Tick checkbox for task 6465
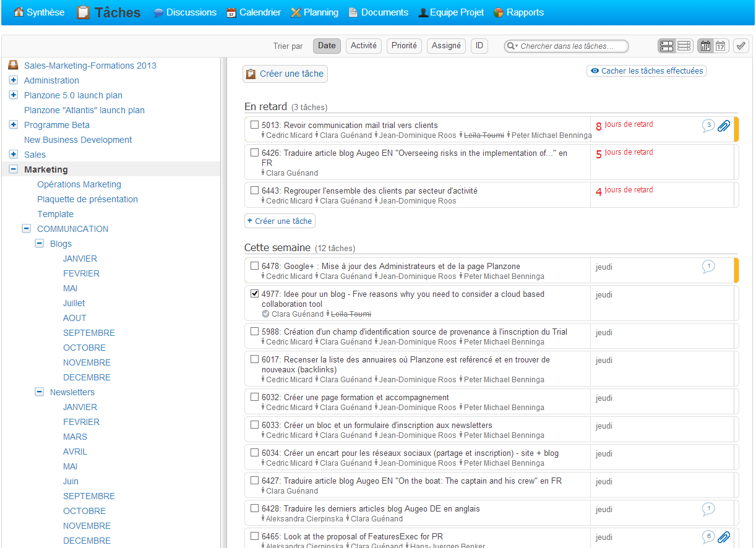Image resolution: width=756 pixels, height=548 pixels. 254,536
